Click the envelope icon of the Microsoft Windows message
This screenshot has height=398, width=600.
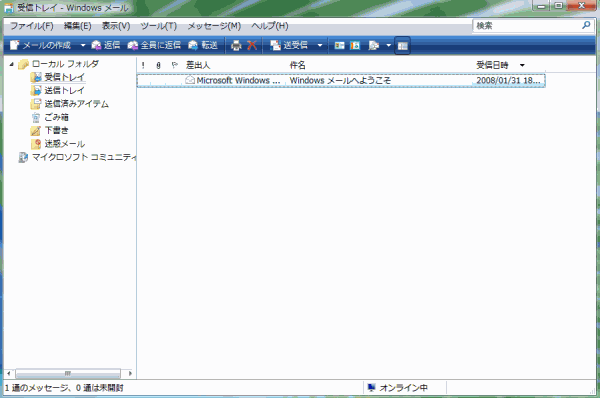click(190, 80)
